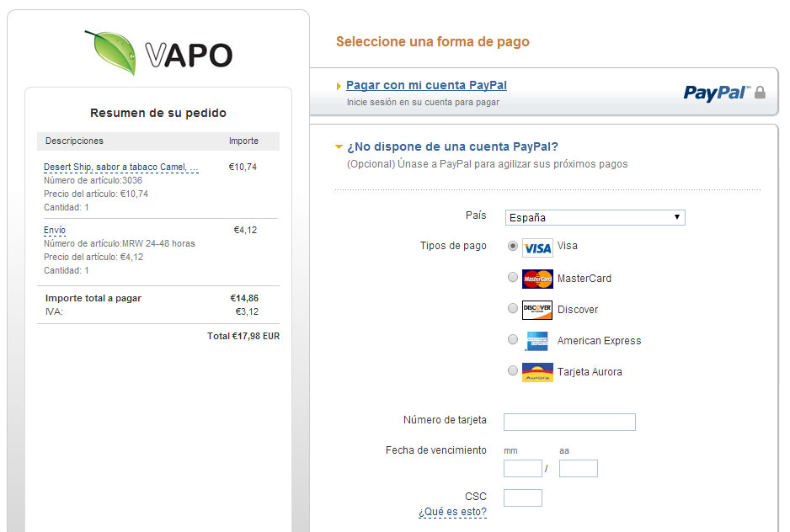
Task: Open the Desert Ship item link
Action: click(121, 167)
